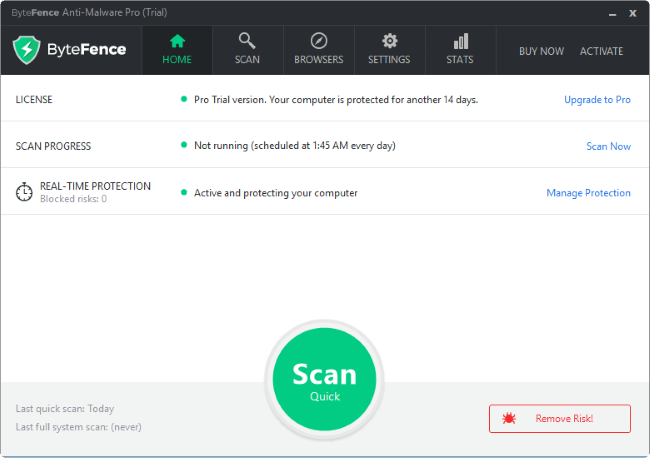Click BUY NOW in header
650x458 pixels.
pyautogui.click(x=541, y=51)
